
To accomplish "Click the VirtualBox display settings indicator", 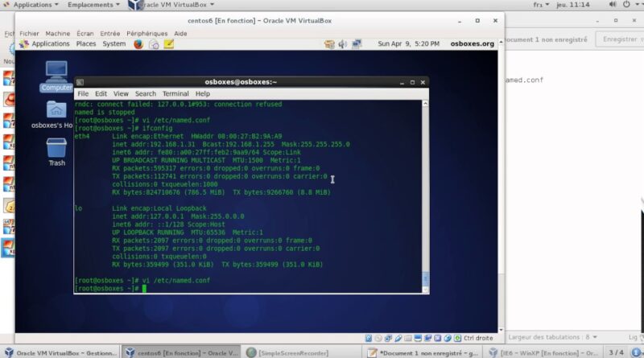I will (x=418, y=338).
